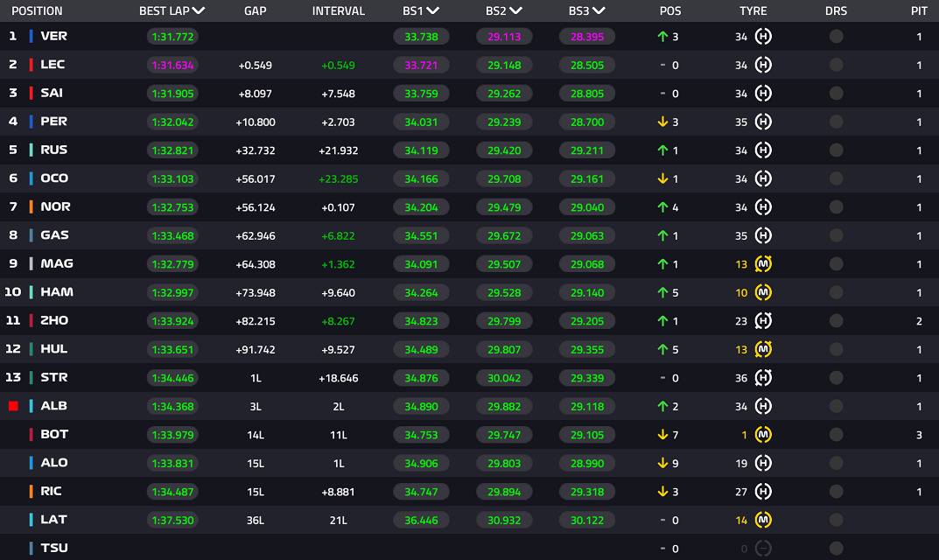Click Tsunoda's greyed-out tyre icon
Screen dimensions: 939x560
(x=763, y=548)
